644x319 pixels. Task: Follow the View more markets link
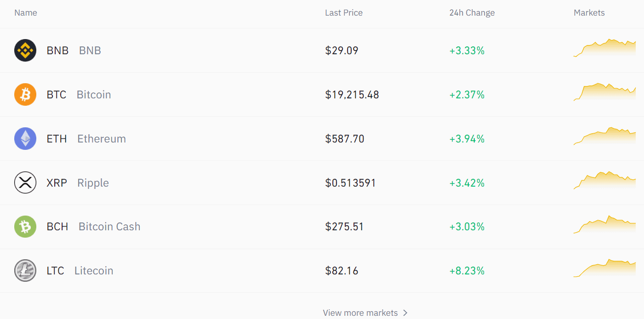coord(360,313)
